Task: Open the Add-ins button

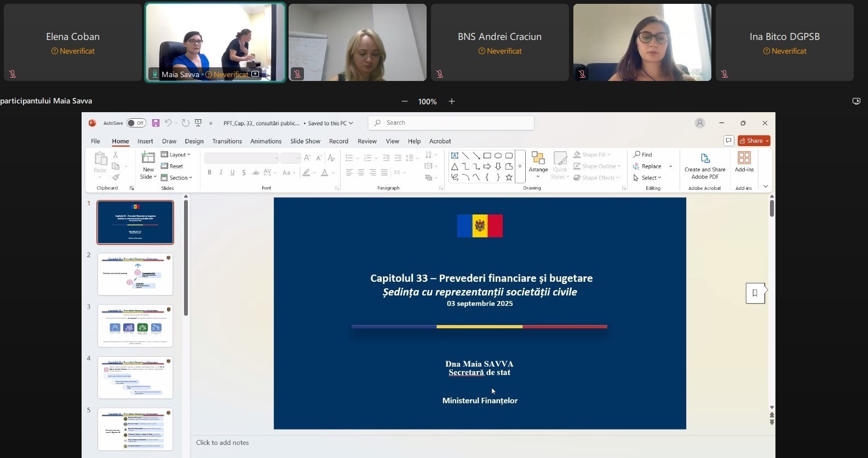Action: [x=744, y=162]
